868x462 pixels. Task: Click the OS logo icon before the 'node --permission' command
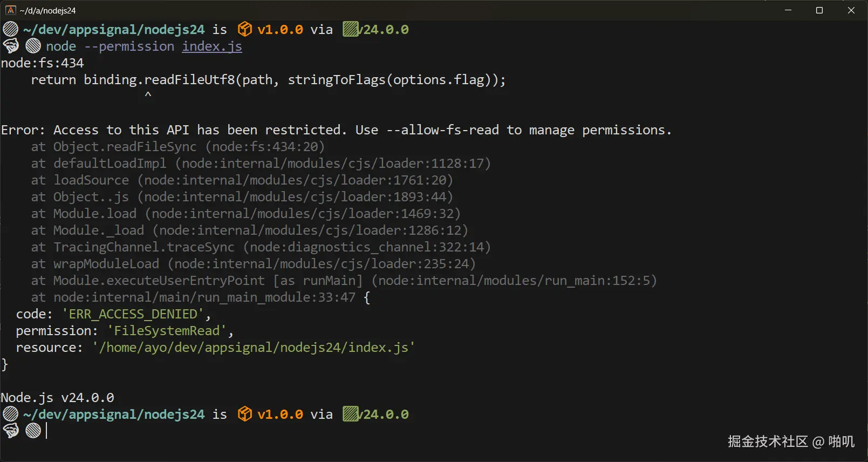[x=11, y=46]
